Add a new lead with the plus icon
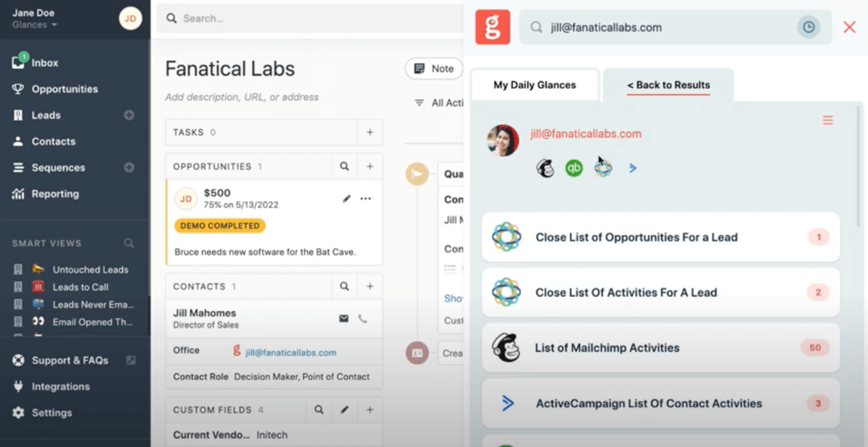The height and width of the screenshot is (447, 868). tap(129, 115)
